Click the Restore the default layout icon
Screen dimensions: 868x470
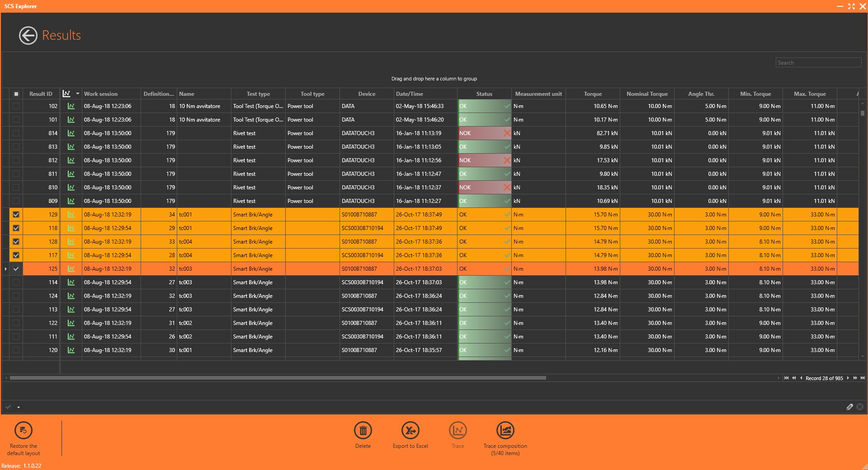click(23, 431)
